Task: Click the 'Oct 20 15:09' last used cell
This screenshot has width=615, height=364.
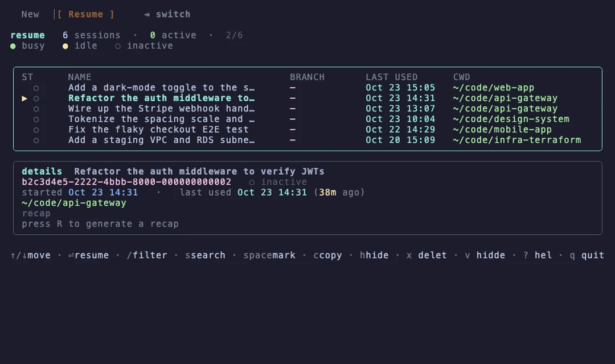Action: [400, 140]
